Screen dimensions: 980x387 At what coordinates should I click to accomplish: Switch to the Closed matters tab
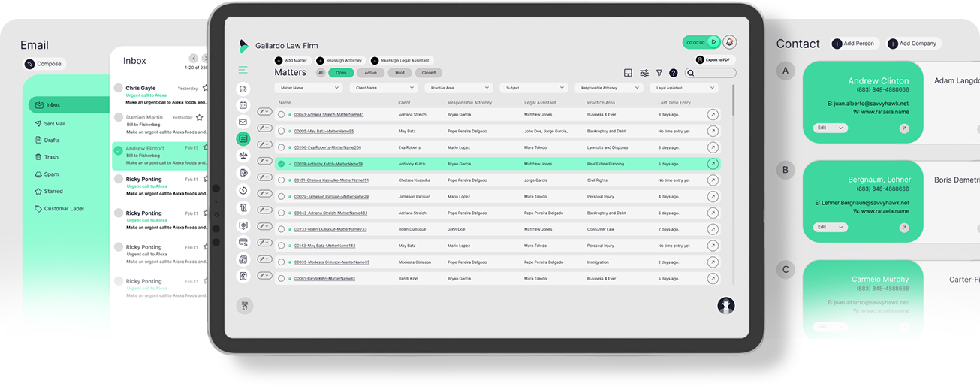428,73
